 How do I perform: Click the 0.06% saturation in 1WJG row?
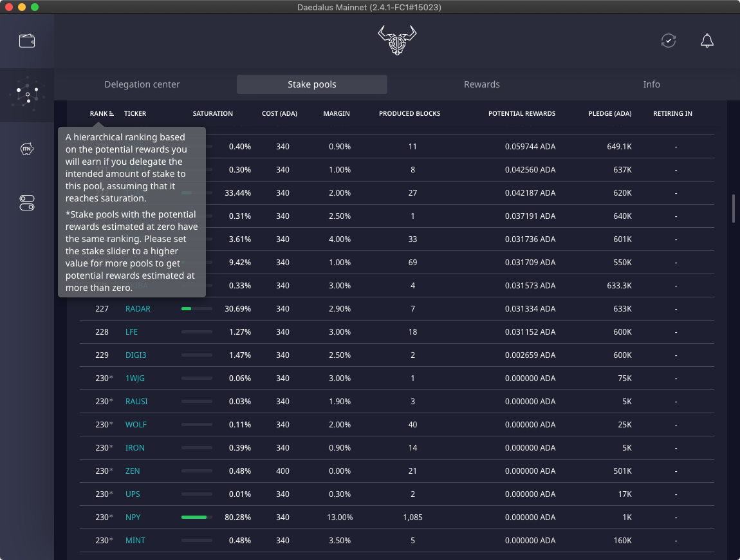point(240,378)
